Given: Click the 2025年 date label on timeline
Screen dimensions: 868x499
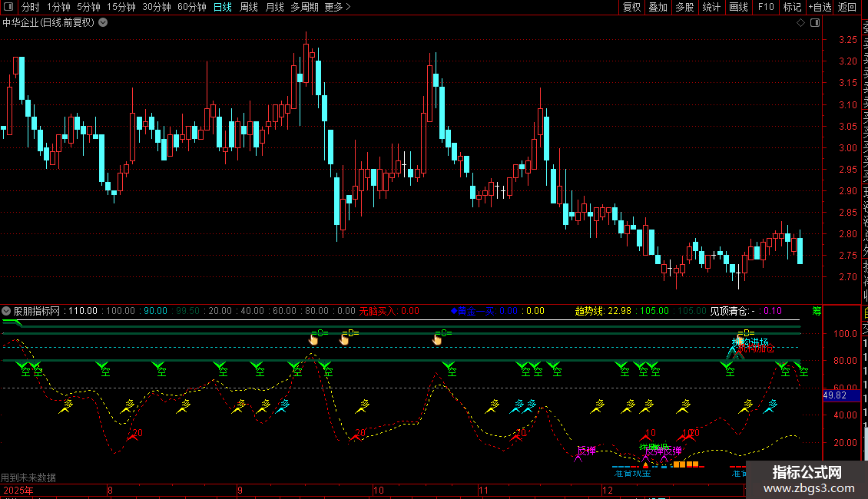Looking at the screenshot, I should click(x=18, y=490).
